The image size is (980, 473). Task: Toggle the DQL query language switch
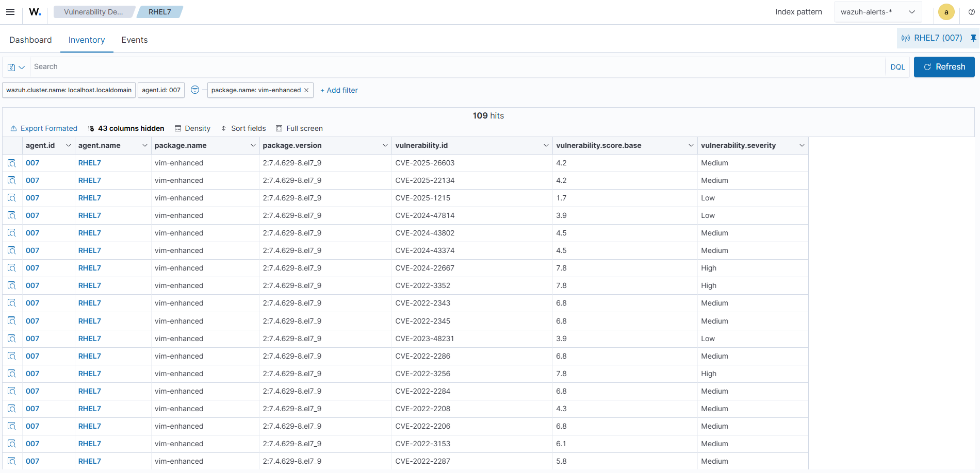coord(897,67)
